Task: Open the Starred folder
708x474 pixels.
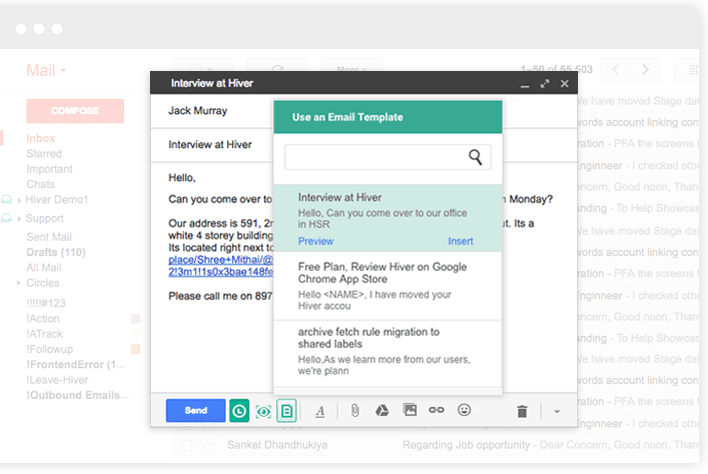Action: (x=44, y=153)
